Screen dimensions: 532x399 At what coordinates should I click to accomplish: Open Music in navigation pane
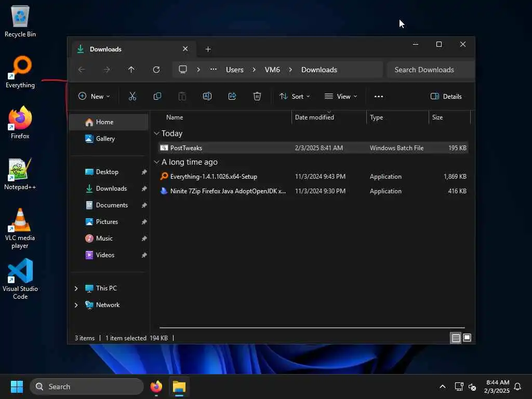pos(109,238)
